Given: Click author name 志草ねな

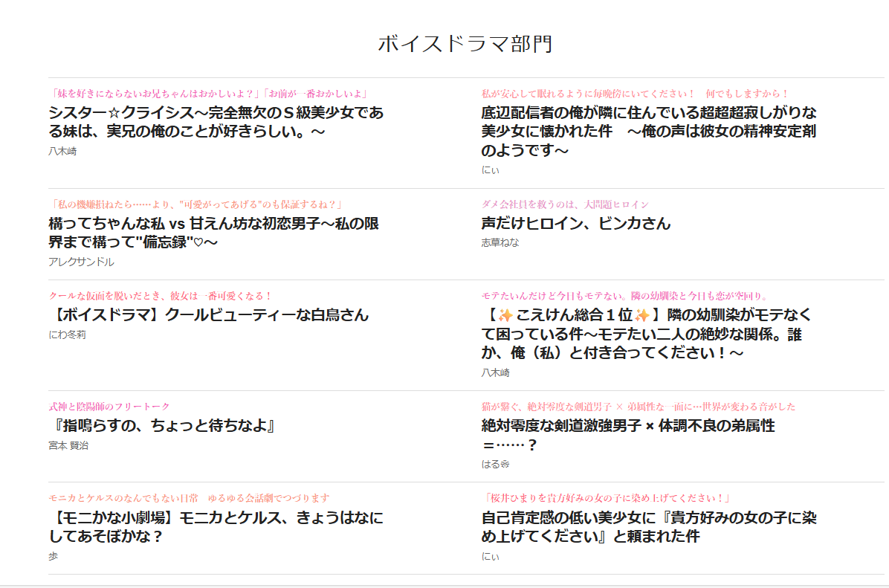Looking at the screenshot, I should coord(500,242).
